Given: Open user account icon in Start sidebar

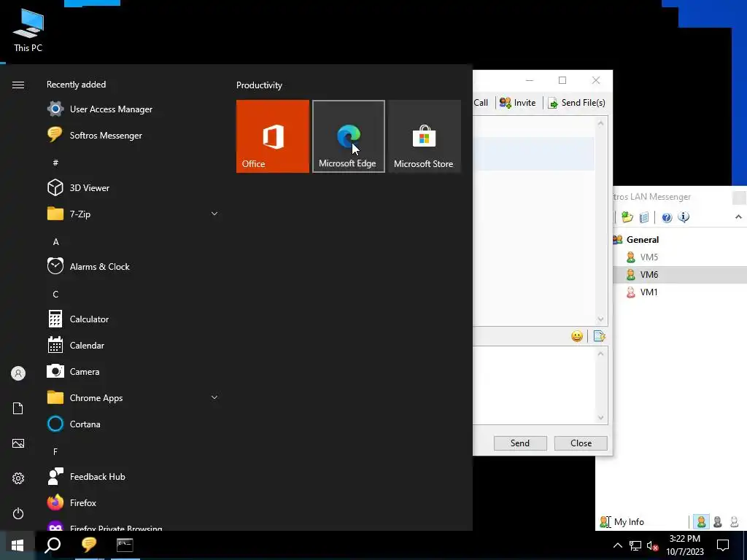Looking at the screenshot, I should click(x=18, y=373).
